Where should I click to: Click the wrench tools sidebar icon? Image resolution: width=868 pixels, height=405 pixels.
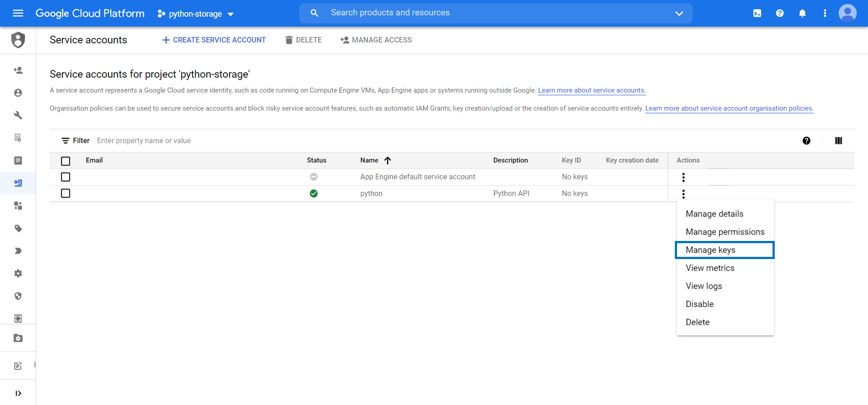point(18,115)
